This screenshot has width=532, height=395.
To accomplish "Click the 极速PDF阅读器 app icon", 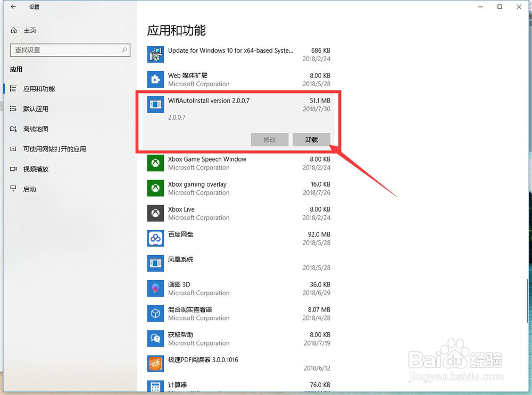I will (155, 364).
